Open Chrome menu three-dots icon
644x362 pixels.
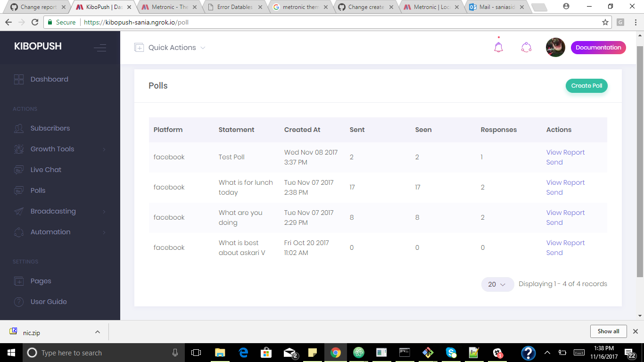point(635,22)
